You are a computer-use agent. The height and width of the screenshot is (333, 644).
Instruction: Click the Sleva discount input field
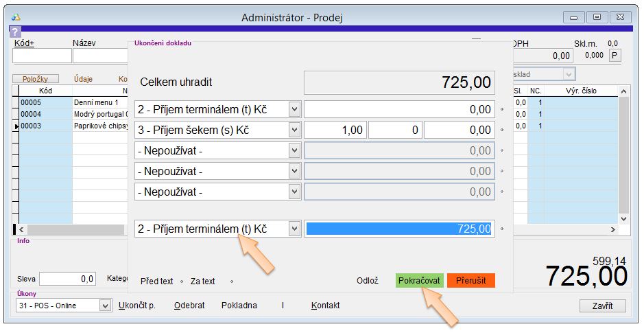[67, 279]
